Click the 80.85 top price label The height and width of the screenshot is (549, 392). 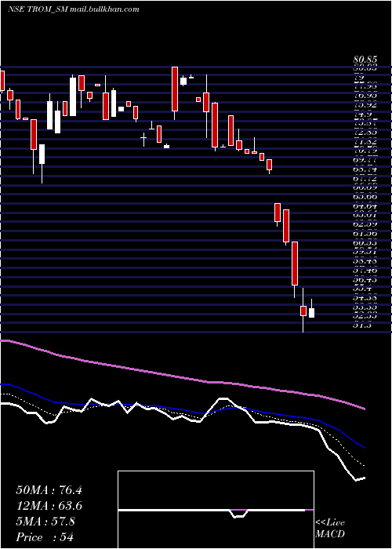365,60
